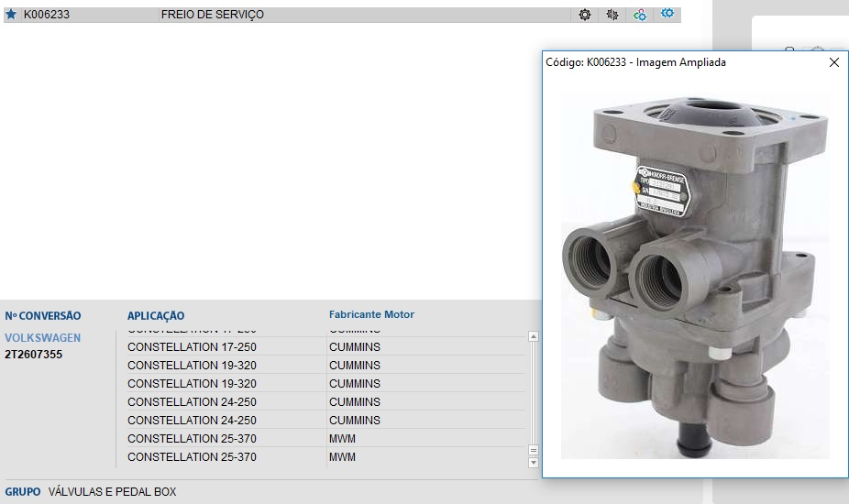Click the black mirrored-arrows icon beside the gear
849x504 pixels.
pos(612,15)
